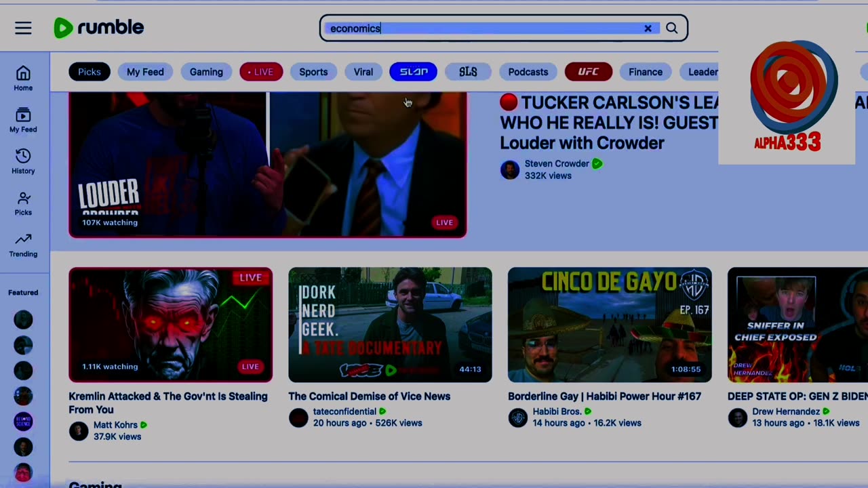Select the Picks category chip

[90, 72]
